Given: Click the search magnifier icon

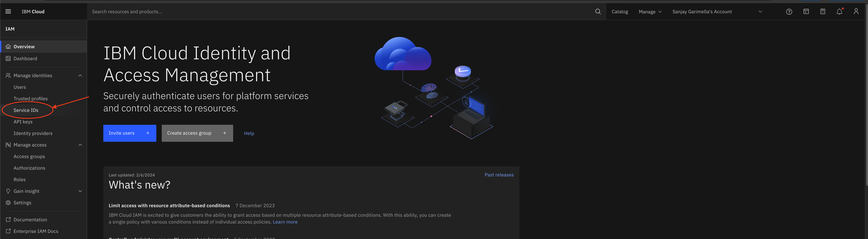Looking at the screenshot, I should (598, 11).
